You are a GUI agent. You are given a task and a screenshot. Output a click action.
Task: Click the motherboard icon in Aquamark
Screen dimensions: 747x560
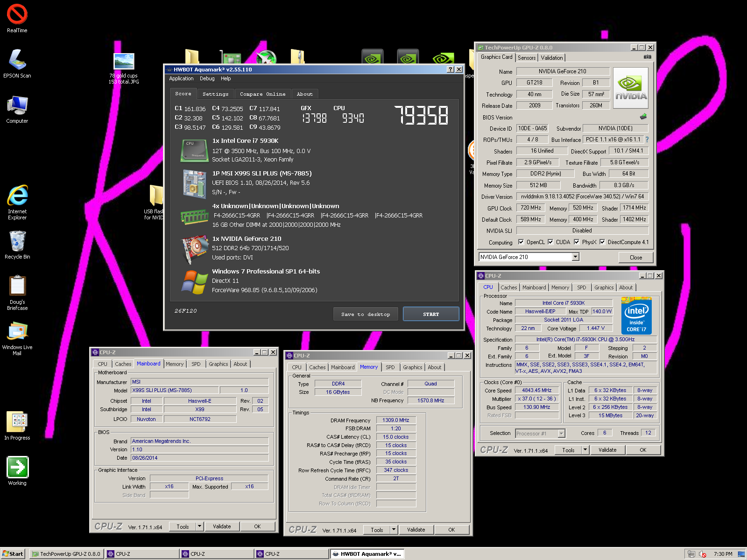tap(194, 183)
